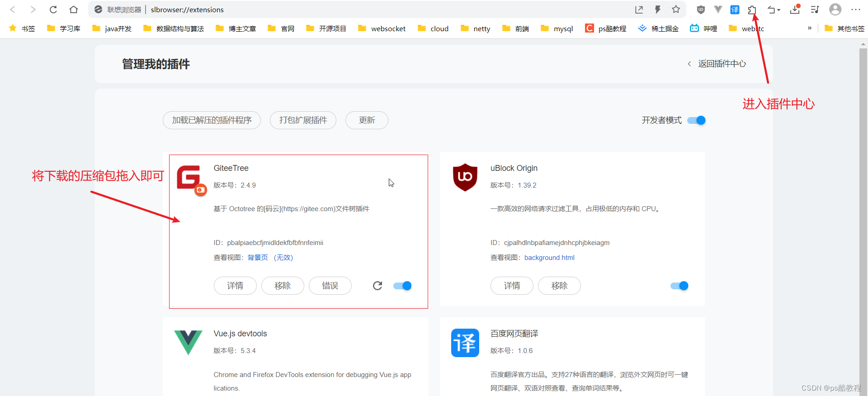Click 打包扩展插件 button

pyautogui.click(x=303, y=120)
